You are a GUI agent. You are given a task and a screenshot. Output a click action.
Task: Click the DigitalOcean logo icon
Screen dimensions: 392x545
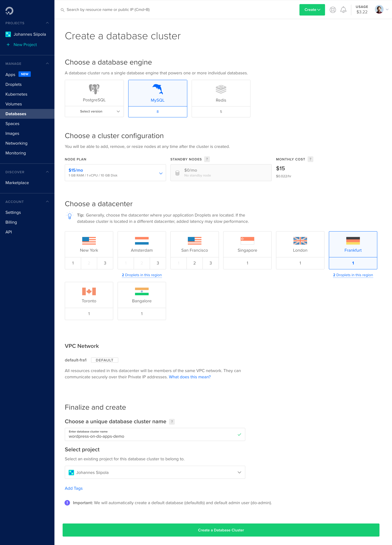tap(9, 11)
